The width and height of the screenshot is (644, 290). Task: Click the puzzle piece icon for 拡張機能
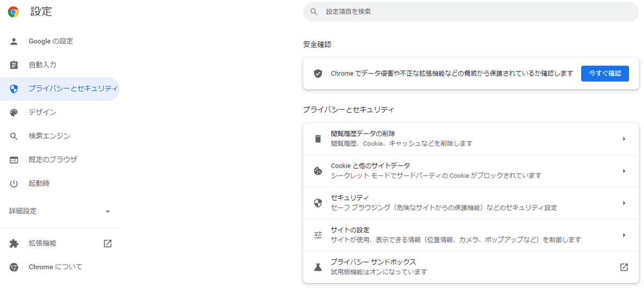pyautogui.click(x=14, y=243)
